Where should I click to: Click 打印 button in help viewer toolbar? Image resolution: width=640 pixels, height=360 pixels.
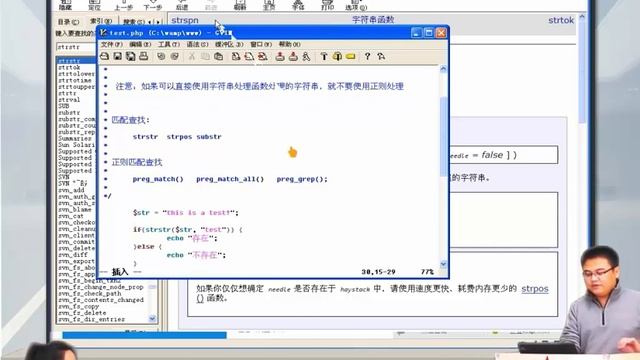coord(327,5)
